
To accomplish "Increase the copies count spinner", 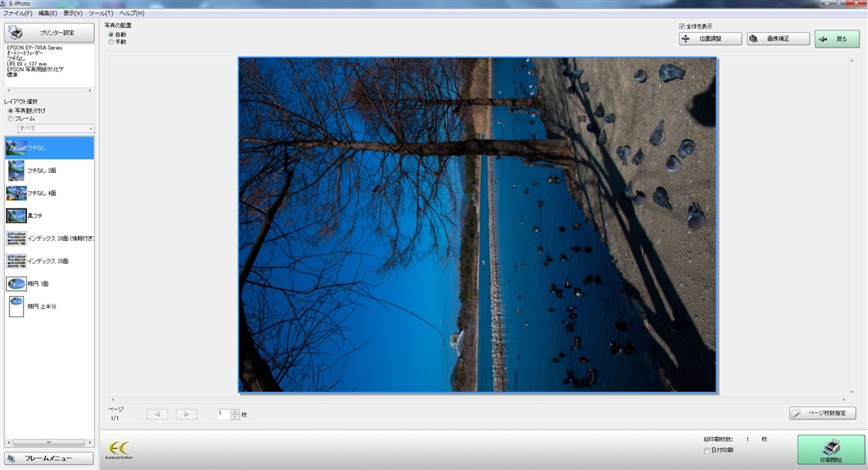I will point(235,411).
